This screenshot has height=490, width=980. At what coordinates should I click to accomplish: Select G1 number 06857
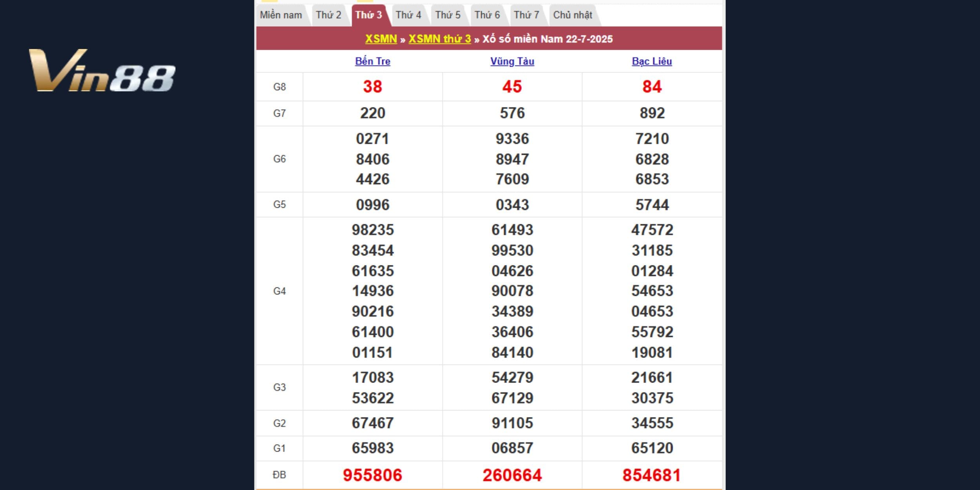(x=512, y=448)
